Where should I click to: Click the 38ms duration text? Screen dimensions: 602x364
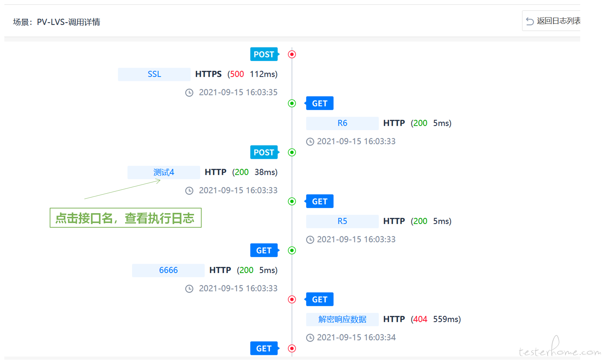point(265,172)
